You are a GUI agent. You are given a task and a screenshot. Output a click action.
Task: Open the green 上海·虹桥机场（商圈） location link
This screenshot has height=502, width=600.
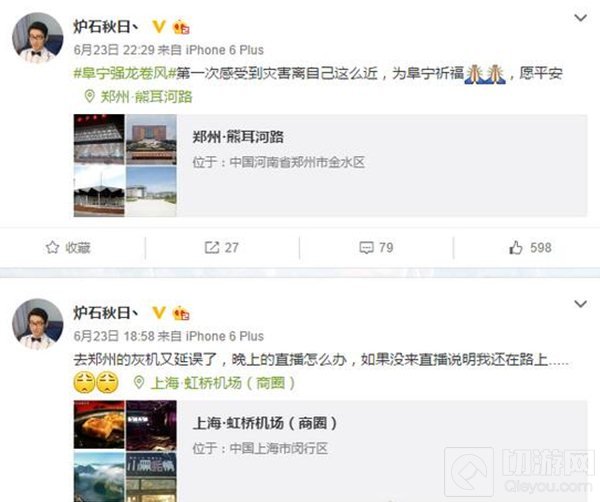click(223, 382)
